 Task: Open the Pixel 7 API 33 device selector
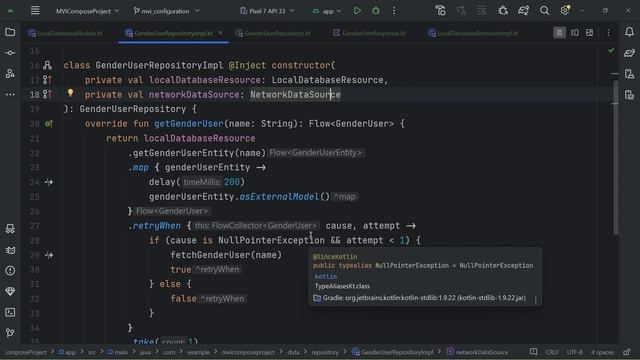point(267,11)
